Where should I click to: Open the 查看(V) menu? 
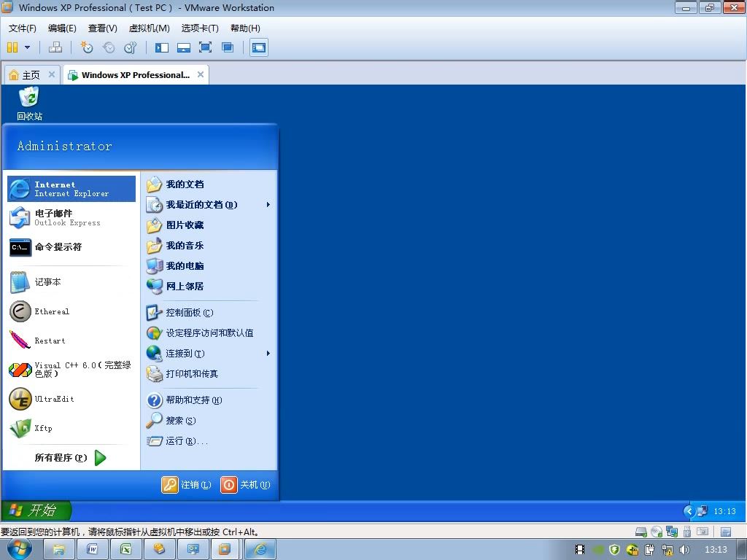click(102, 28)
